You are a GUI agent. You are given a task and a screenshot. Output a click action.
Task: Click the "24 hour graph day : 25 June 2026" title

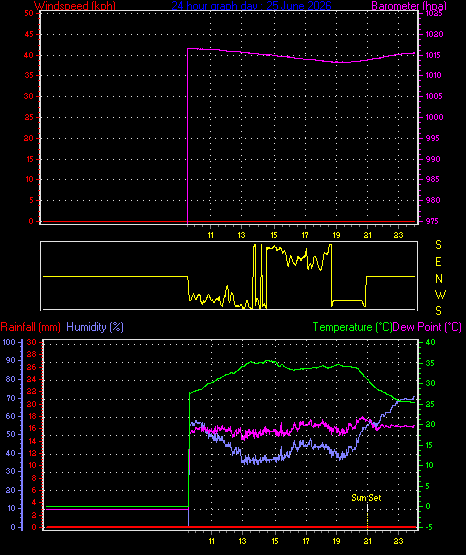point(251,6)
